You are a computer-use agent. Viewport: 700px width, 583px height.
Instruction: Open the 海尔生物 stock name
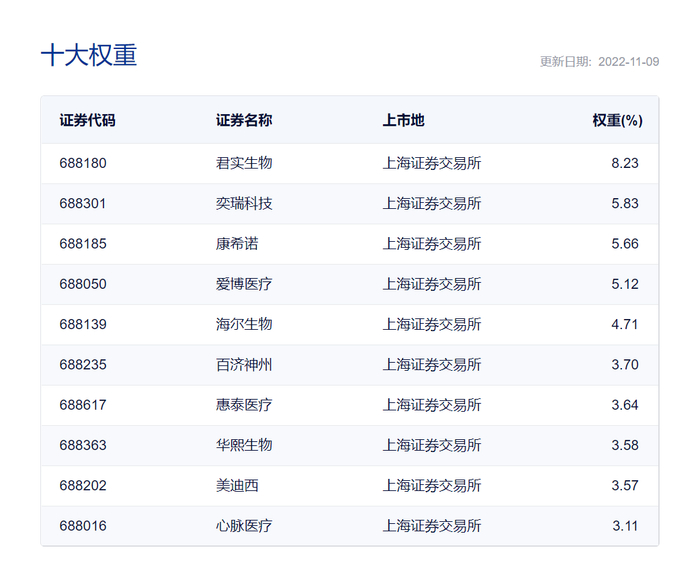pyautogui.click(x=244, y=324)
